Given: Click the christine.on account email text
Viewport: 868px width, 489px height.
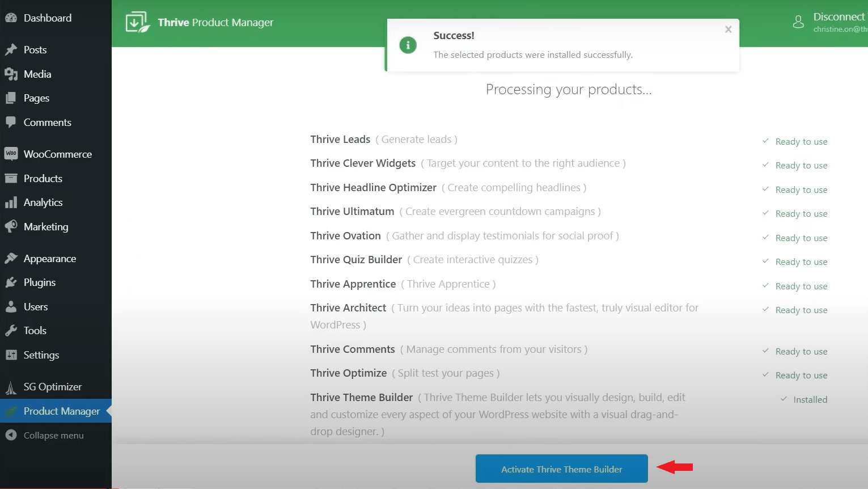Looking at the screenshot, I should (841, 29).
